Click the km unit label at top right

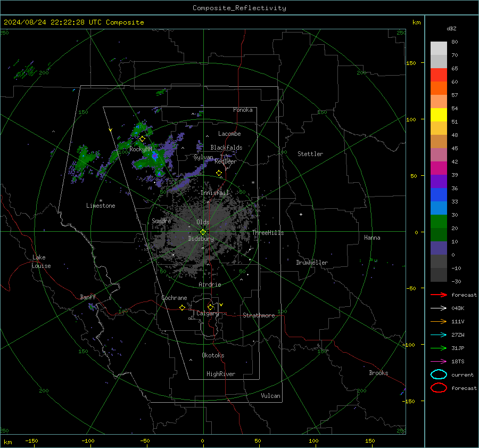pos(416,22)
